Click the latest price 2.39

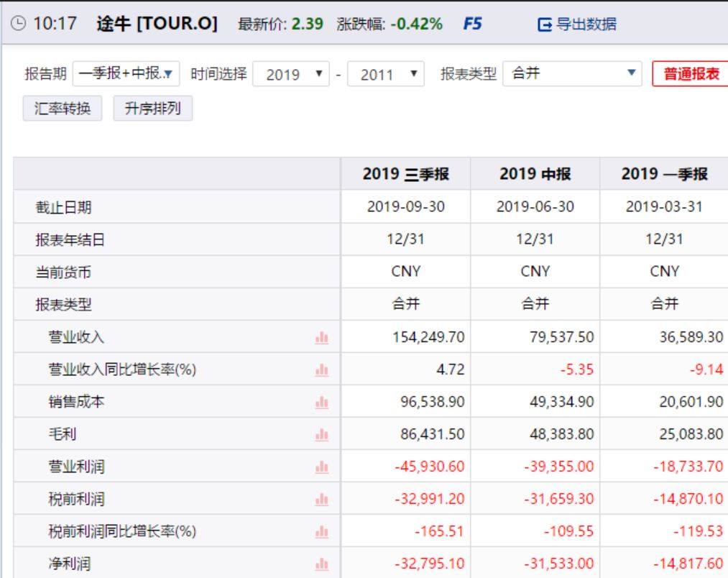pos(307,24)
